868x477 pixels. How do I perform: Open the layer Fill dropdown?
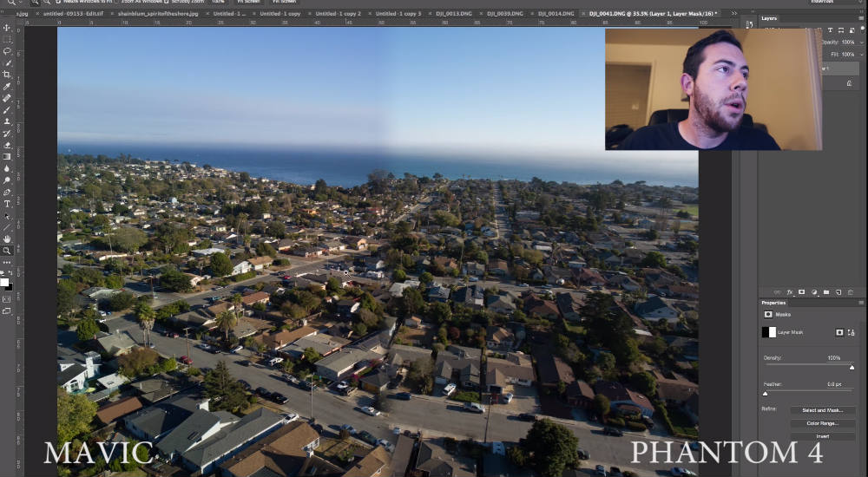(862, 55)
